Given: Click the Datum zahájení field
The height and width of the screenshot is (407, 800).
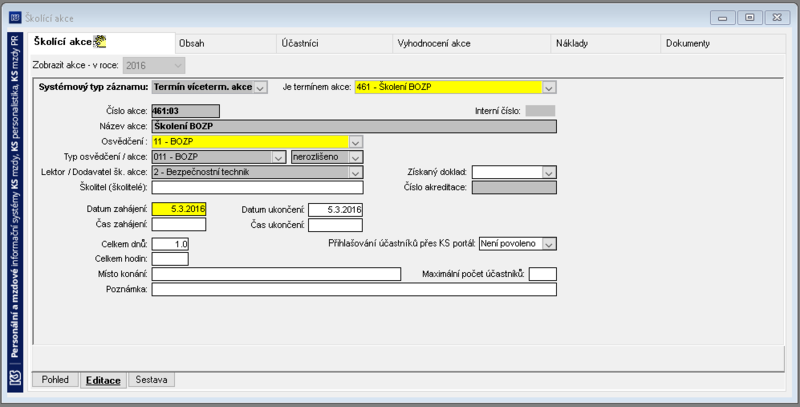Looking at the screenshot, I should point(179,209).
